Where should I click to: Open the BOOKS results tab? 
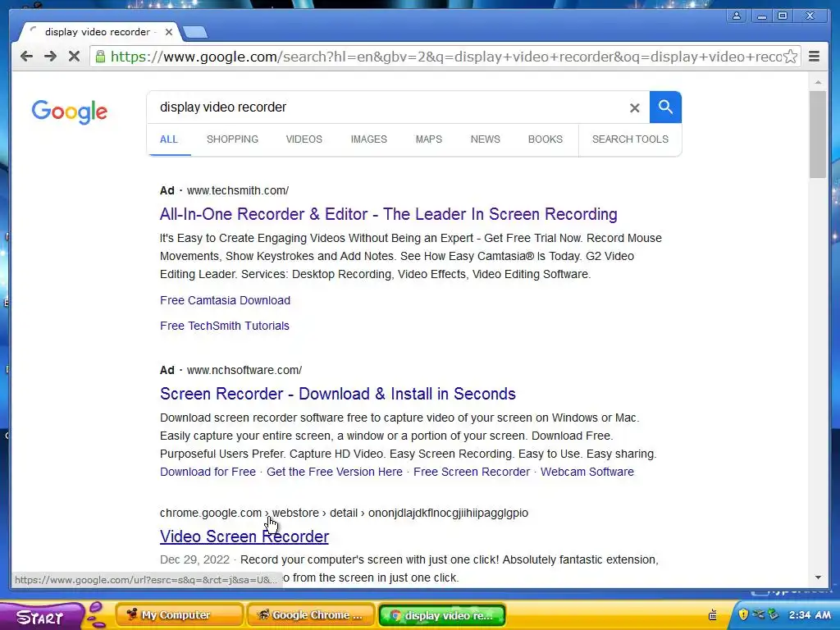coord(546,139)
